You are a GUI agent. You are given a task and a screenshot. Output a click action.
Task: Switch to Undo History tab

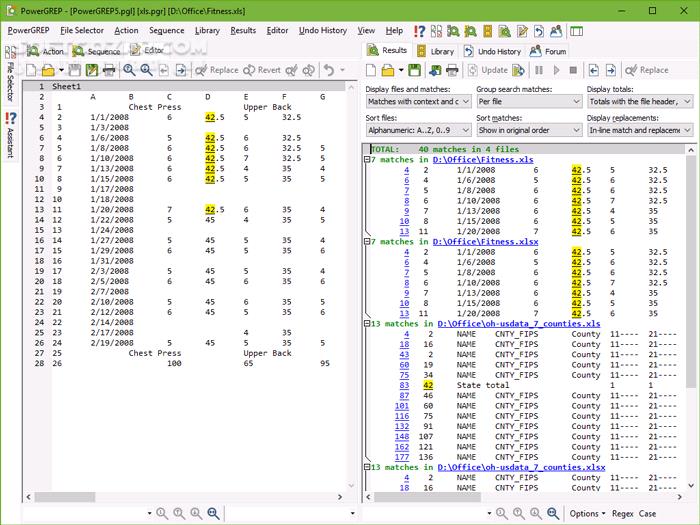click(x=492, y=51)
